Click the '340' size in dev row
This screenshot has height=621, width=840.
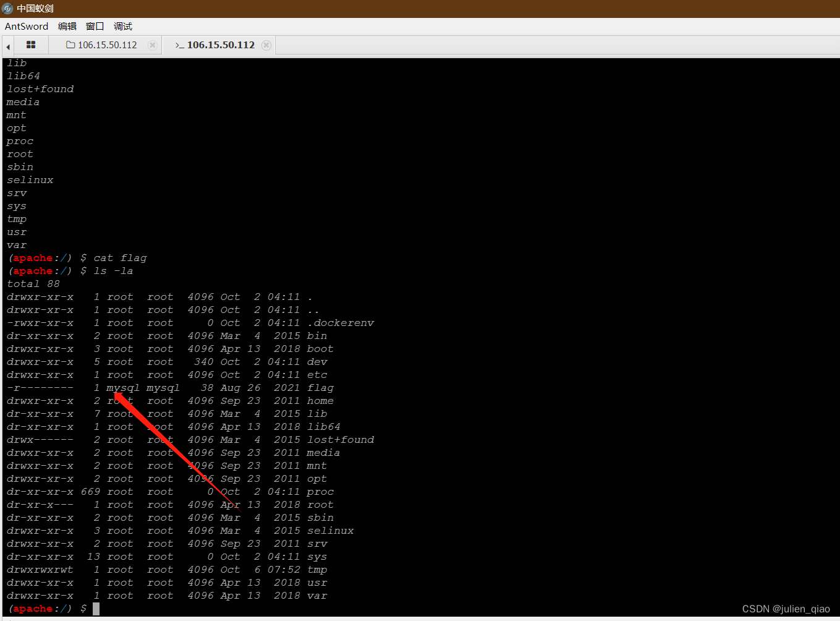click(x=203, y=362)
